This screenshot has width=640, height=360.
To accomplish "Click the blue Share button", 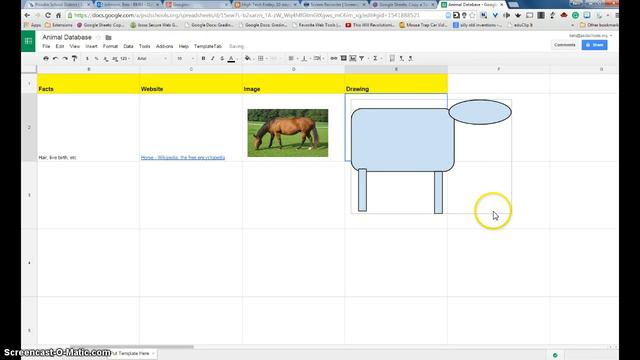I will 594,45.
